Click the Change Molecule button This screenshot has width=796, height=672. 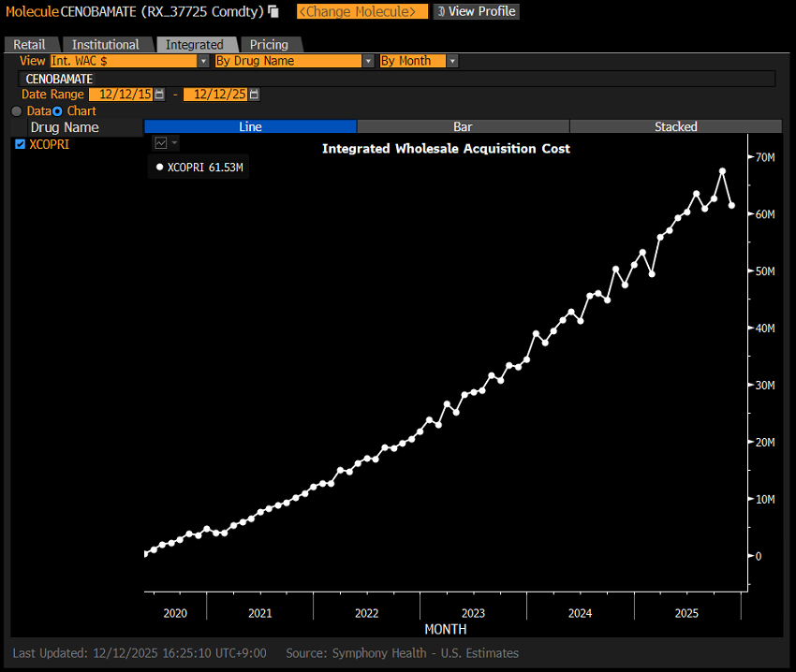tap(362, 11)
